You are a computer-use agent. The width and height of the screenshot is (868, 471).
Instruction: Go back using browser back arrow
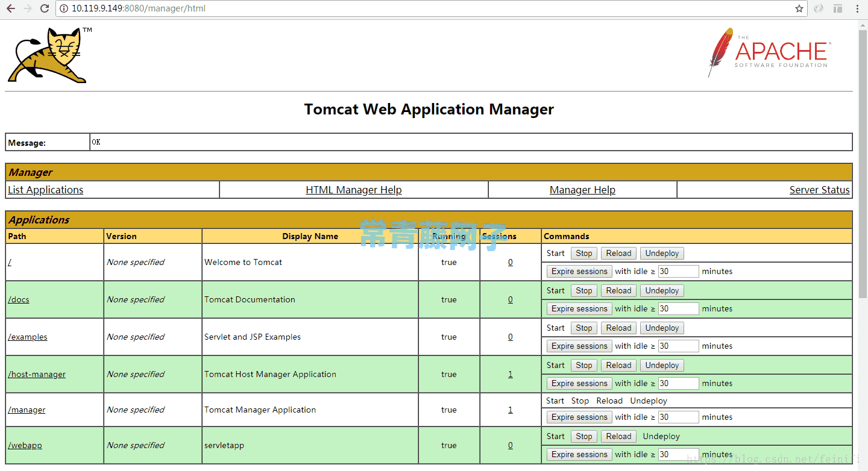[10, 8]
